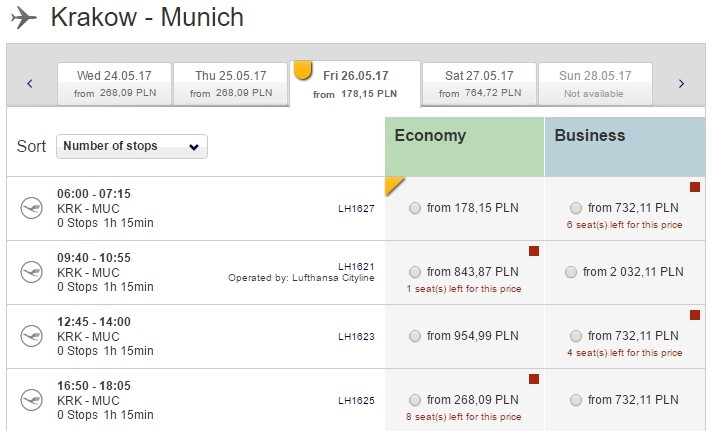Click the red marker on 268,09 PLN Economy fare
This screenshot has width=715, height=431.
pos(534,379)
